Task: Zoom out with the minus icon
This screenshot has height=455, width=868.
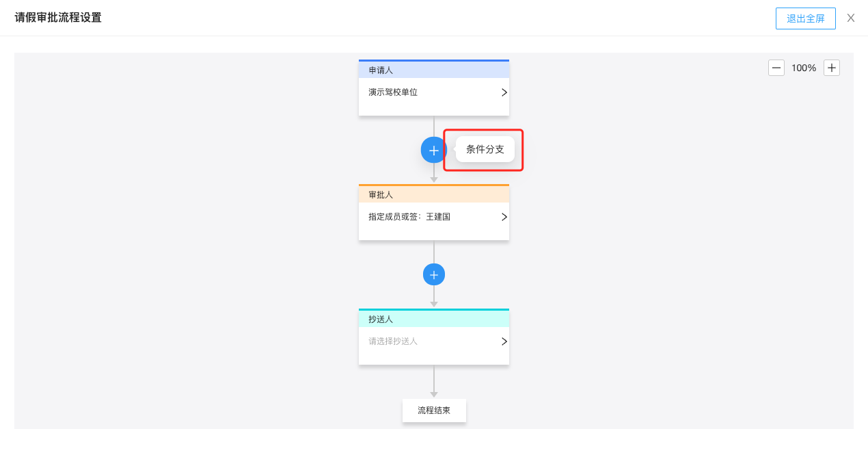Action: tap(776, 68)
